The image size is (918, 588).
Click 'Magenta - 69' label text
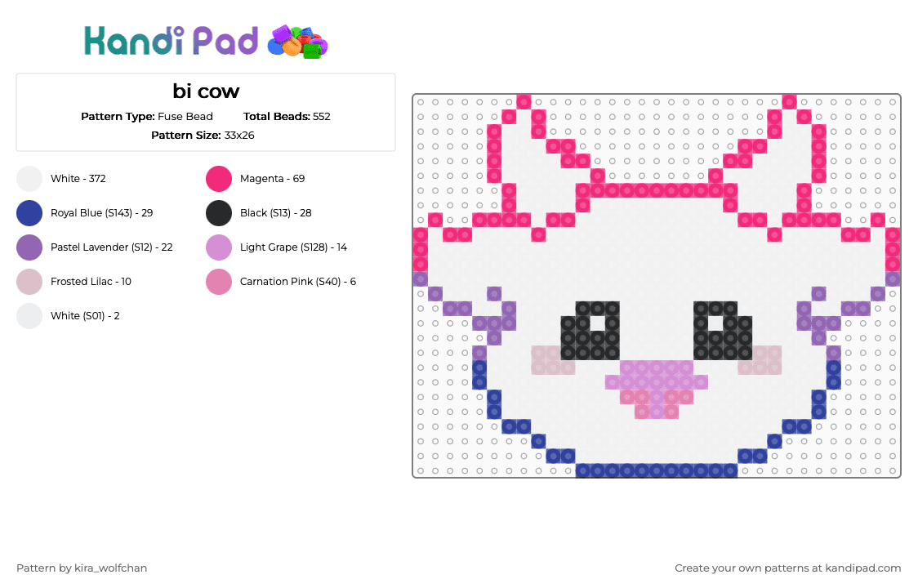(272, 179)
